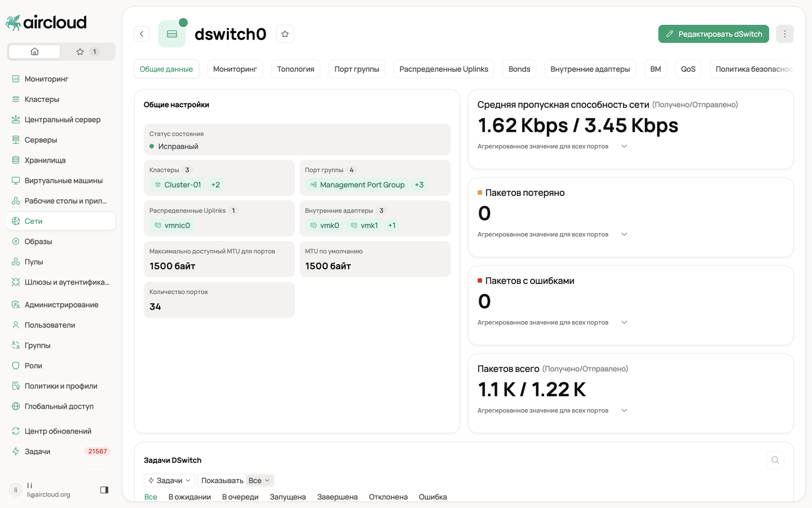Open Группы in the sidebar
812x508 pixels.
(x=61, y=345)
